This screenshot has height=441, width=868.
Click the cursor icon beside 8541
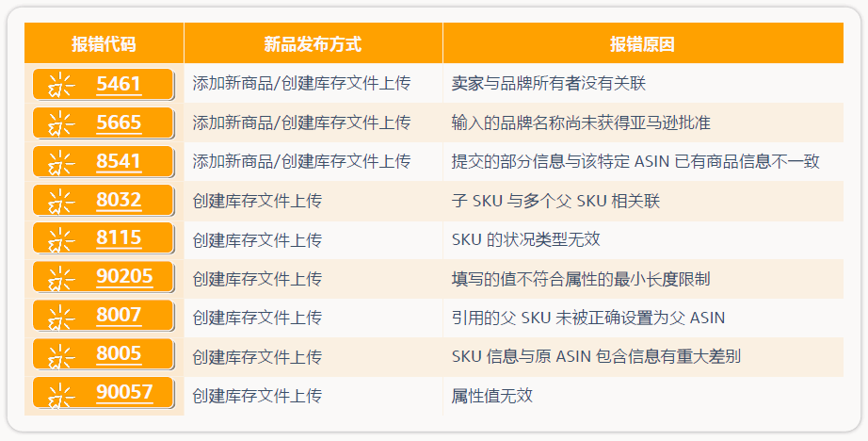[x=60, y=163]
